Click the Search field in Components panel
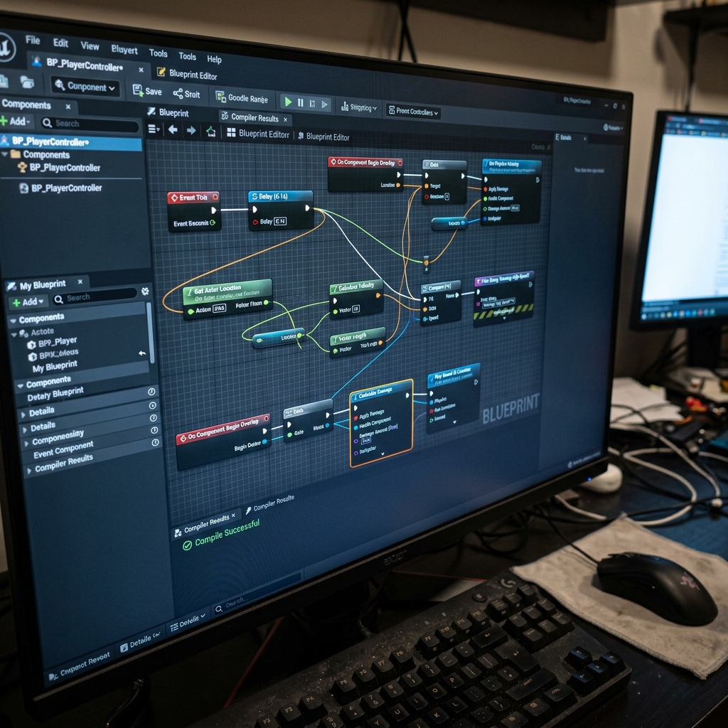The width and height of the screenshot is (728, 728). tap(90, 124)
